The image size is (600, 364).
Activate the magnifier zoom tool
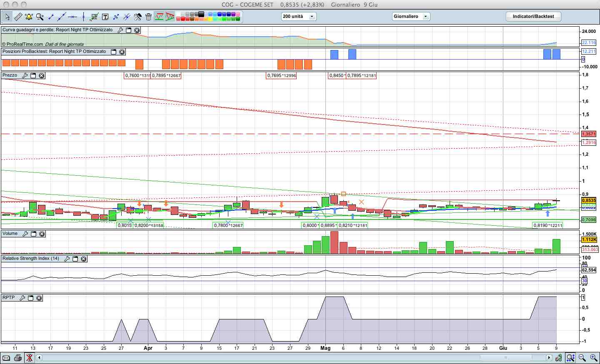pyautogui.click(x=40, y=17)
